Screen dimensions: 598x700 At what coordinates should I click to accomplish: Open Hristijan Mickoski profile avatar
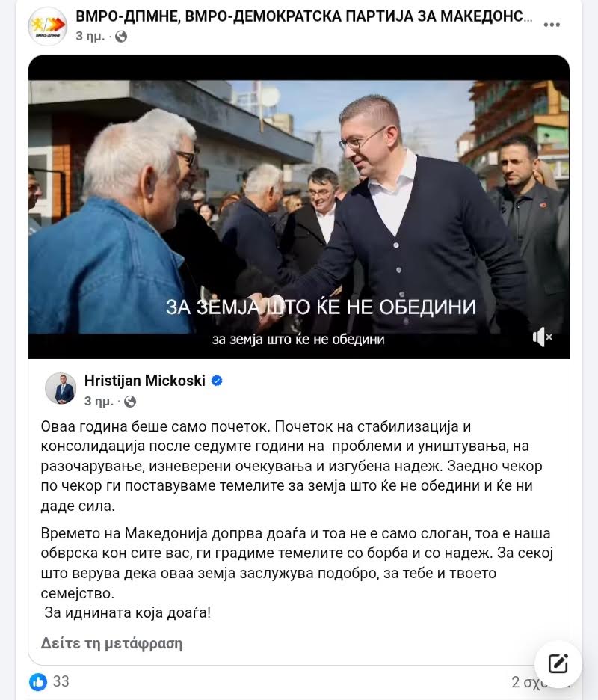(x=61, y=388)
